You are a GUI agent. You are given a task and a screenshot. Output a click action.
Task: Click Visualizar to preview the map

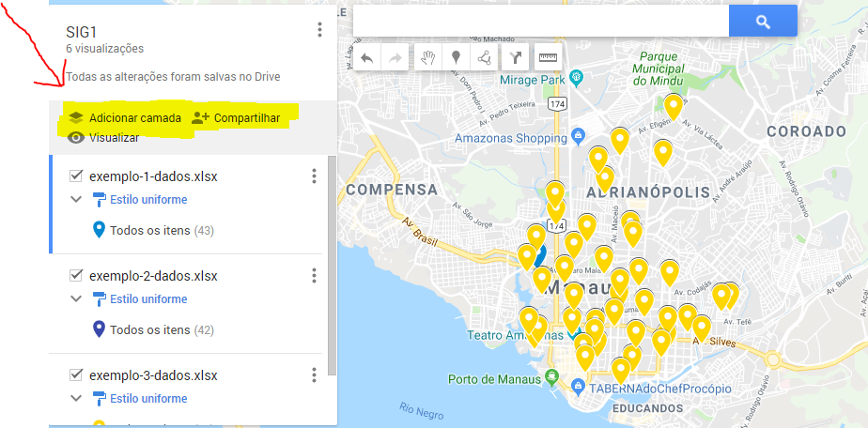103,138
